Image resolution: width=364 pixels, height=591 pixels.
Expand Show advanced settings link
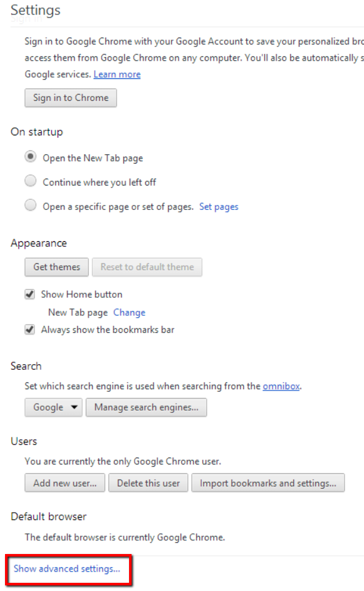point(67,568)
